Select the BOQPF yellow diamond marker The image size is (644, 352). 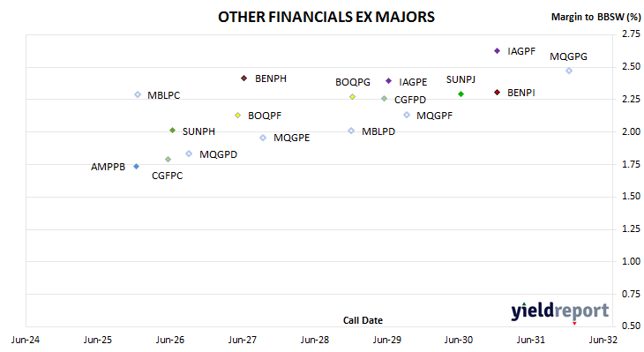pyautogui.click(x=237, y=116)
